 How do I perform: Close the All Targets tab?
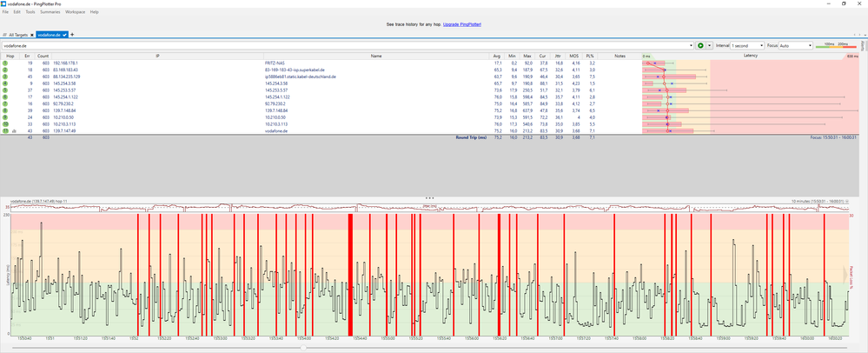[32, 35]
